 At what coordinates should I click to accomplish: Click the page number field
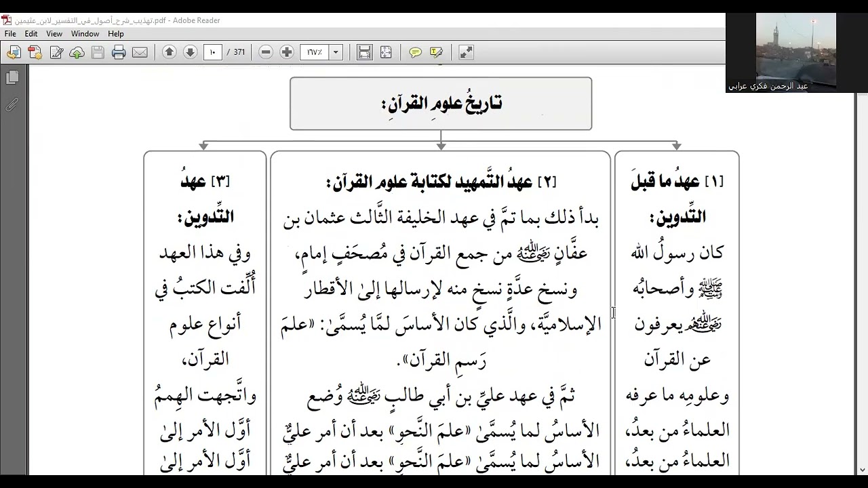pyautogui.click(x=213, y=52)
